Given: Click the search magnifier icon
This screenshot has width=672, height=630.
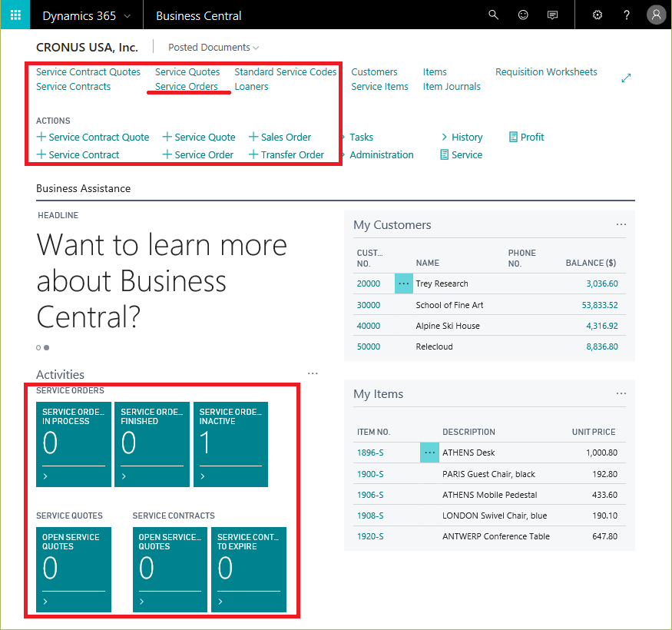Looking at the screenshot, I should [x=493, y=15].
